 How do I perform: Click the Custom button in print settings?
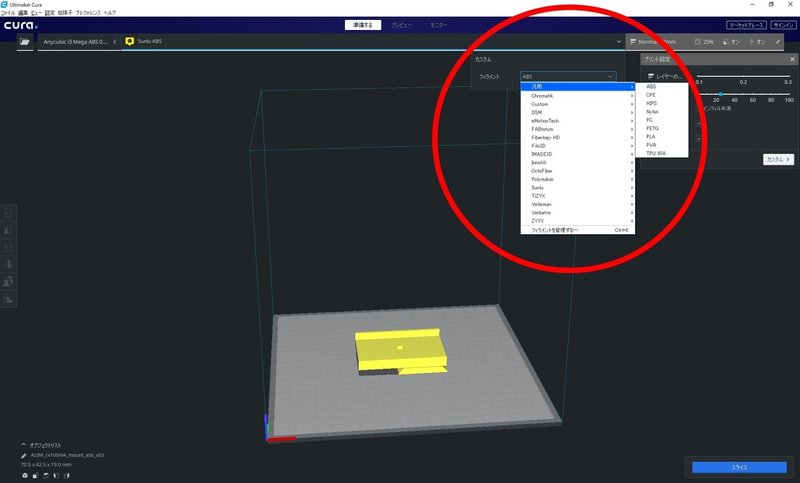pyautogui.click(x=779, y=160)
